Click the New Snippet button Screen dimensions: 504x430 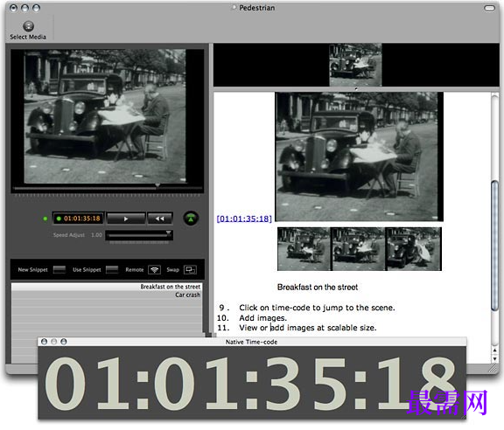click(x=59, y=269)
